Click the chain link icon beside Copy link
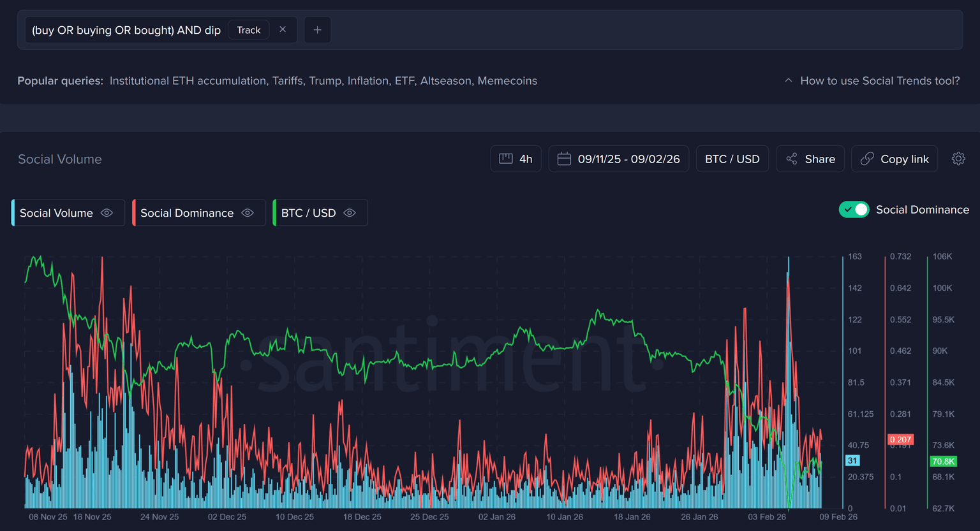Viewport: 980px width, 531px height. pos(867,159)
